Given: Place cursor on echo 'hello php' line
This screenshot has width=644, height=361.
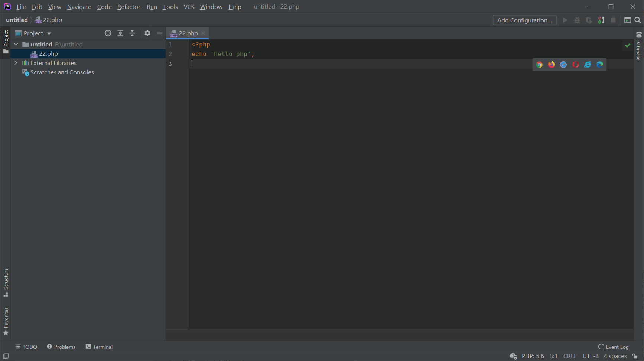Looking at the screenshot, I should tap(223, 54).
